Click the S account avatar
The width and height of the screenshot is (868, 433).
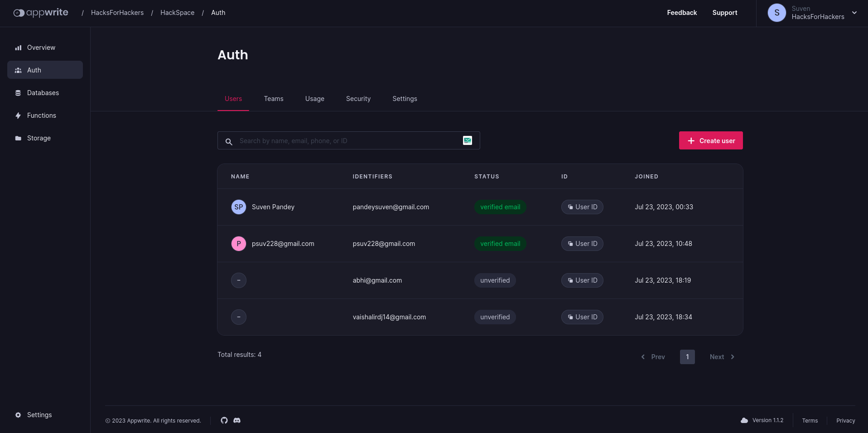[776, 13]
